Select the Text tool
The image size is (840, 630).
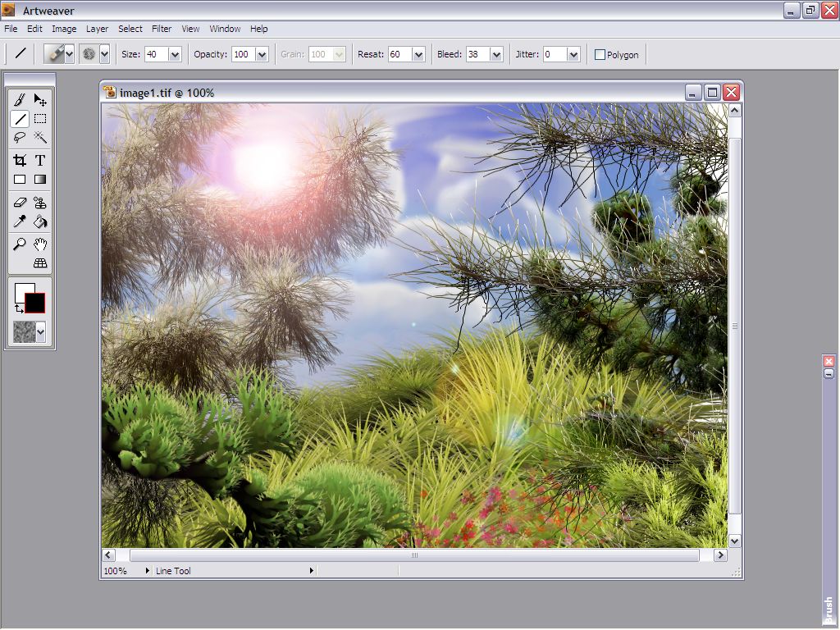click(x=40, y=160)
